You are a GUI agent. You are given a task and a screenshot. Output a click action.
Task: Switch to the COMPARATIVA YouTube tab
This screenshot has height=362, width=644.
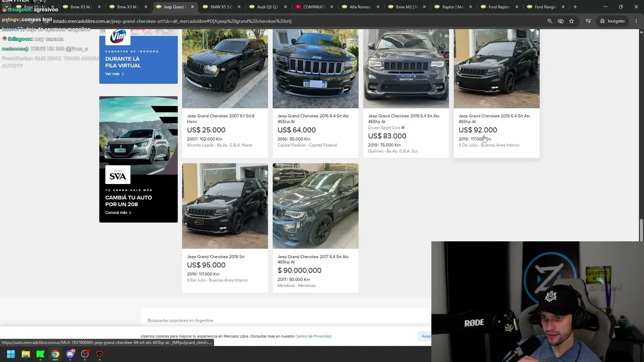coord(314,7)
